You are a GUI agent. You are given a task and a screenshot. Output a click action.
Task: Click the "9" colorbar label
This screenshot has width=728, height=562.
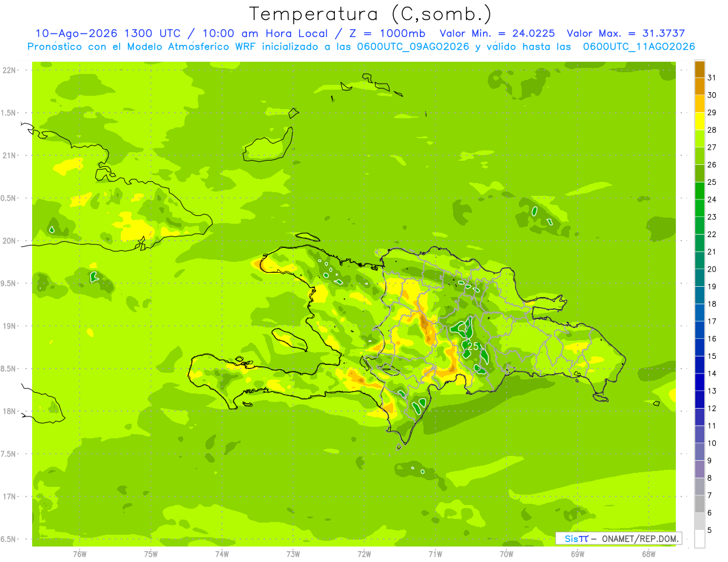coord(710,461)
